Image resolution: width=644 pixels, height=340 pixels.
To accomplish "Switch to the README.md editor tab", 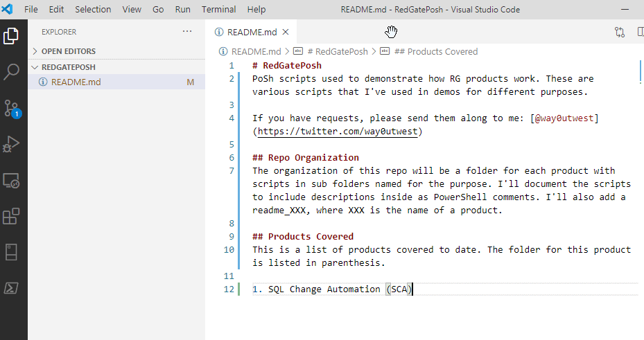I will click(x=251, y=32).
